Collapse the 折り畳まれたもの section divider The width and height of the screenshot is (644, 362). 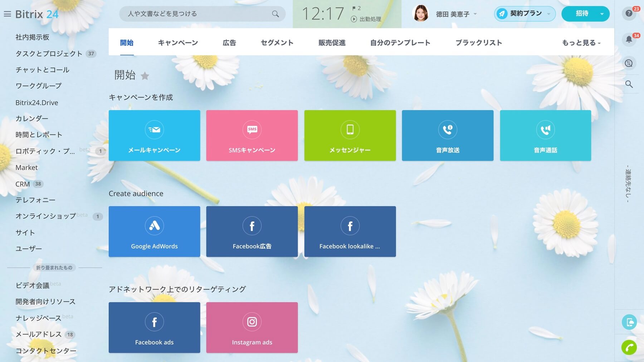tap(54, 267)
